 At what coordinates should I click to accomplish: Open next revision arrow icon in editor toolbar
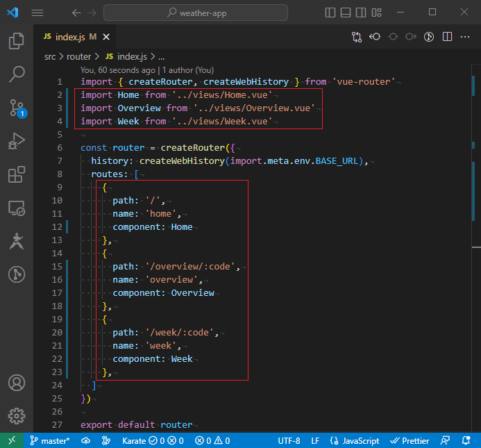[x=411, y=37]
